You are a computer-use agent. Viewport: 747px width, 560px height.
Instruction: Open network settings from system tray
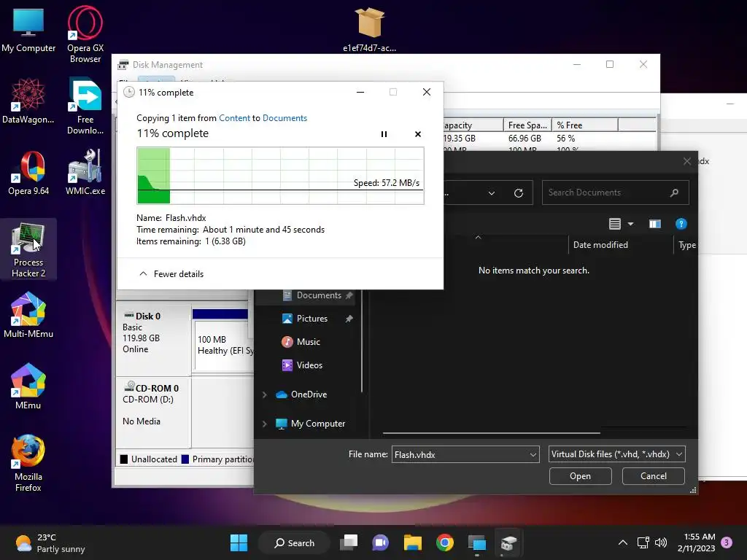click(643, 542)
